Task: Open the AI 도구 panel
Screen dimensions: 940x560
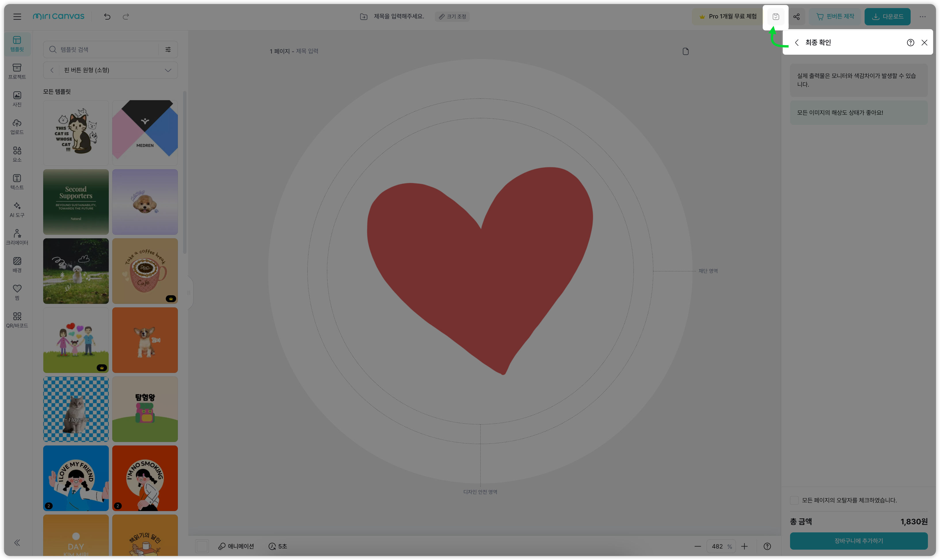Action: click(x=17, y=209)
